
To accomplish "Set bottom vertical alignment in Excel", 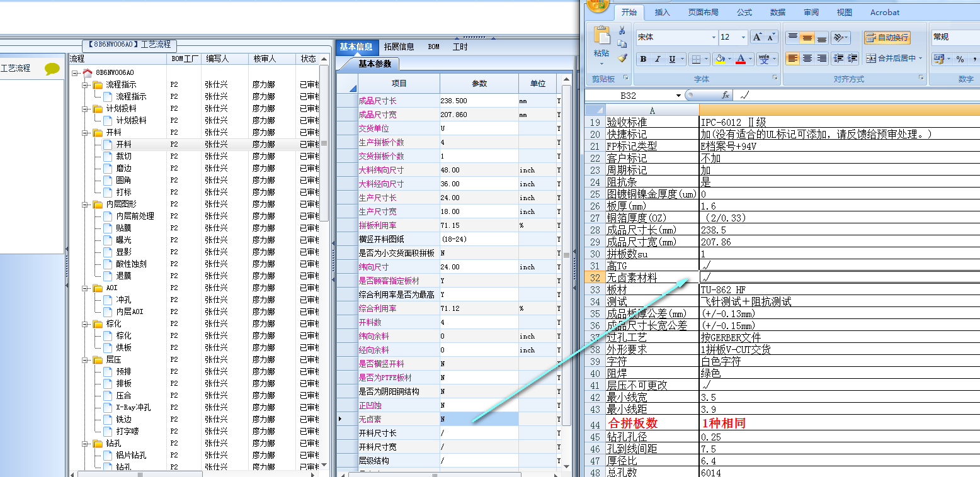I will pos(822,37).
